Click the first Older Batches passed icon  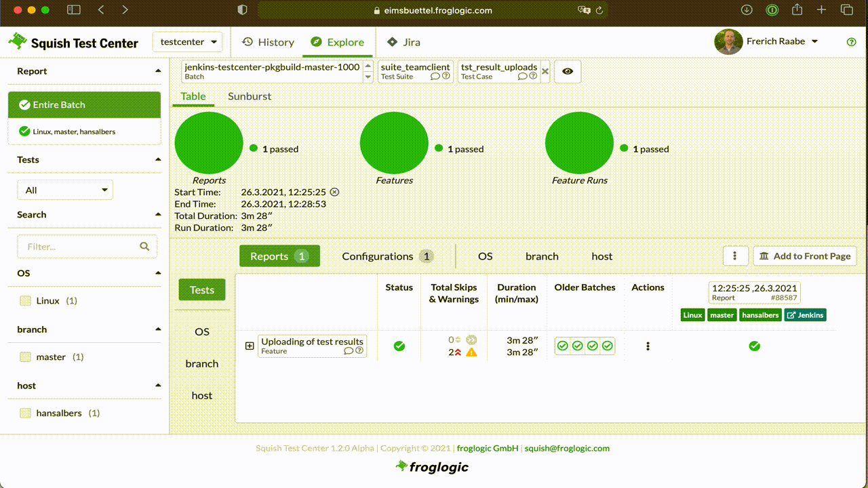pos(562,346)
